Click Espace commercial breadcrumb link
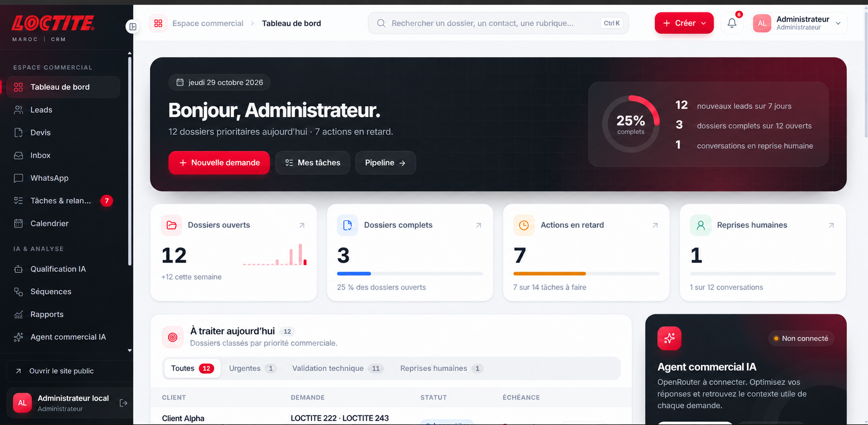Viewport: 868px width, 425px height. point(208,23)
